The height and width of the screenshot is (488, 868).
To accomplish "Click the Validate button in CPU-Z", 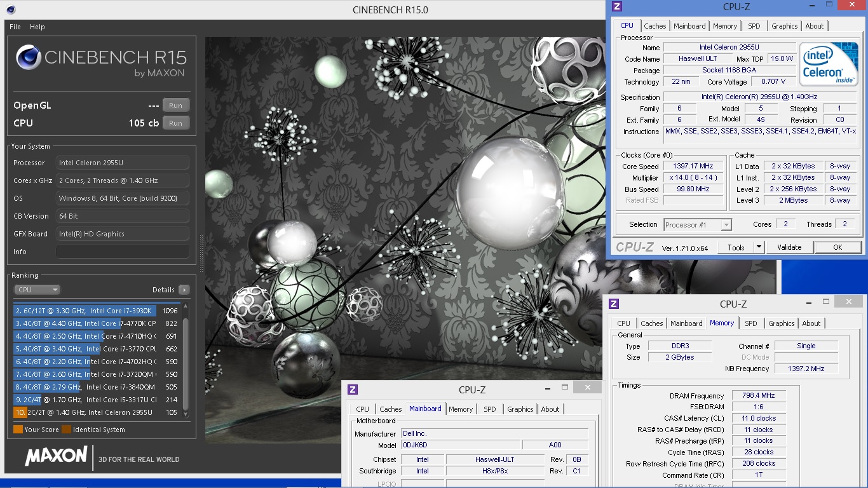I will (789, 247).
